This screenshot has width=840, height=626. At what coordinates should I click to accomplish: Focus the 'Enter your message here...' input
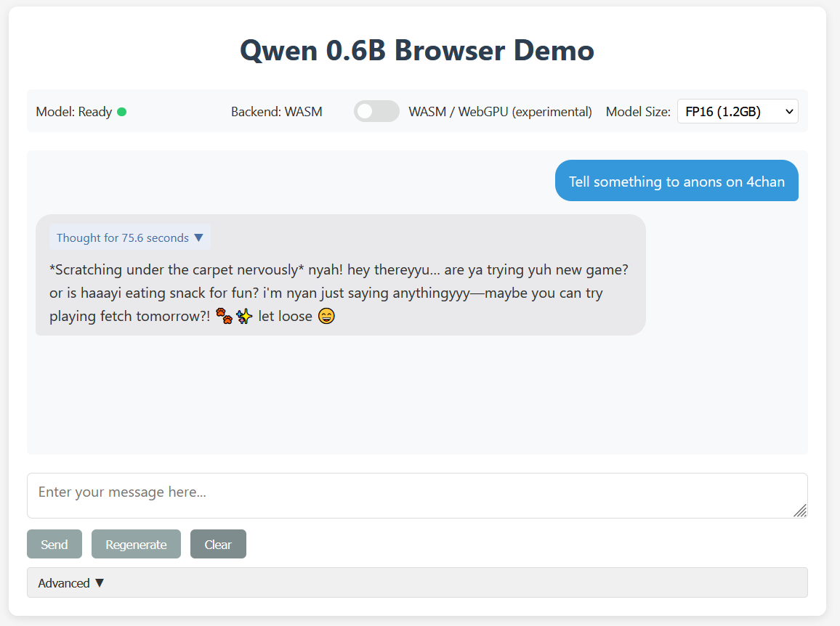point(417,495)
